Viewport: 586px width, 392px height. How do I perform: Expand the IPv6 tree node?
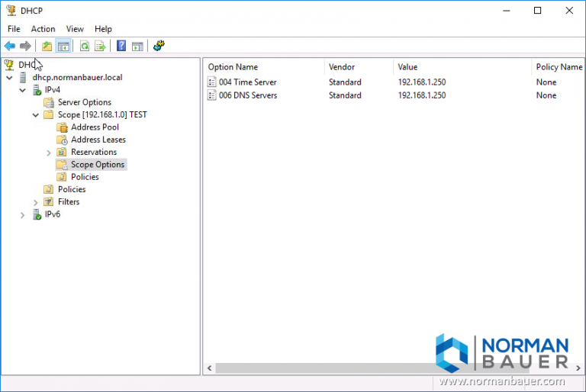[23, 215]
